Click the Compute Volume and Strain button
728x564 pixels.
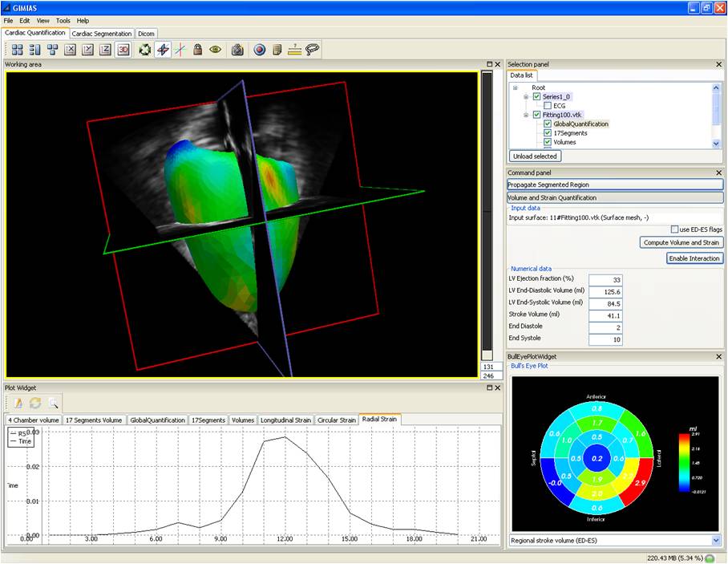click(681, 242)
